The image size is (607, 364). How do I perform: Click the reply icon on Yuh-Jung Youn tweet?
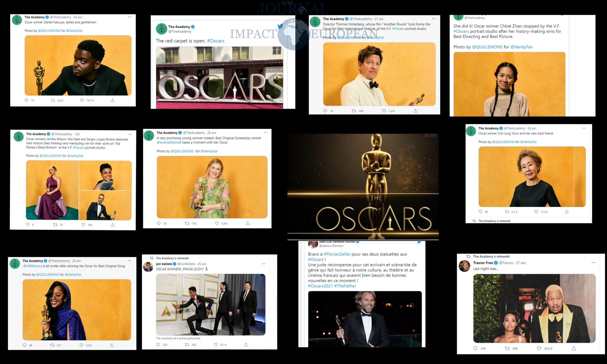point(480,212)
